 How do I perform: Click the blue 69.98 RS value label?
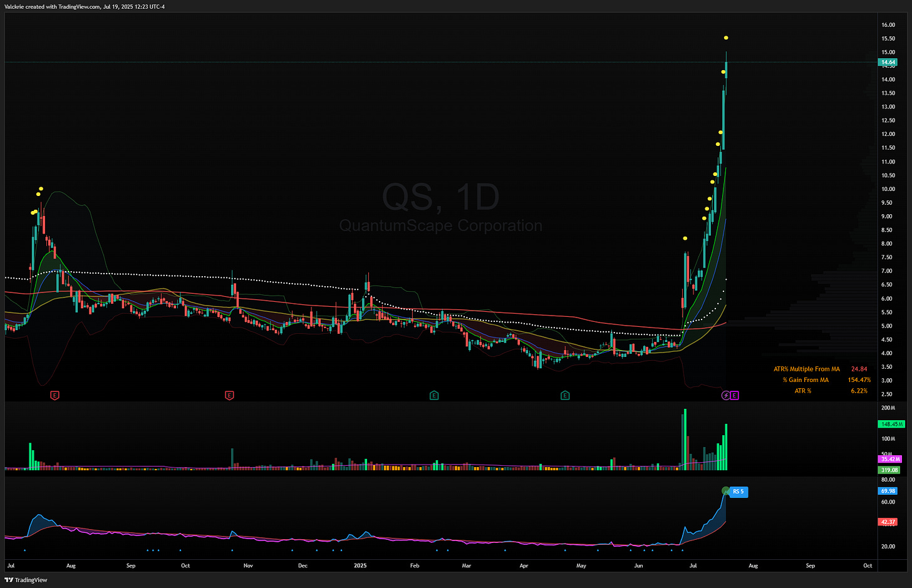[x=888, y=491]
